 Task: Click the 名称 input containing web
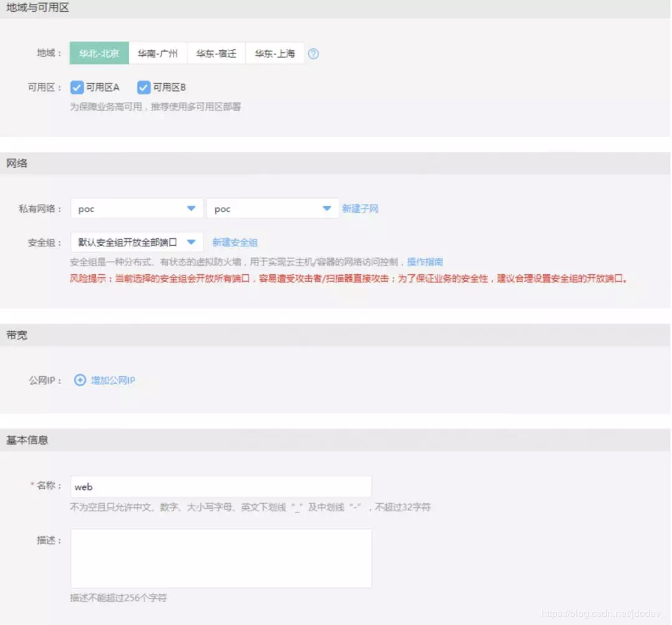tap(221, 486)
